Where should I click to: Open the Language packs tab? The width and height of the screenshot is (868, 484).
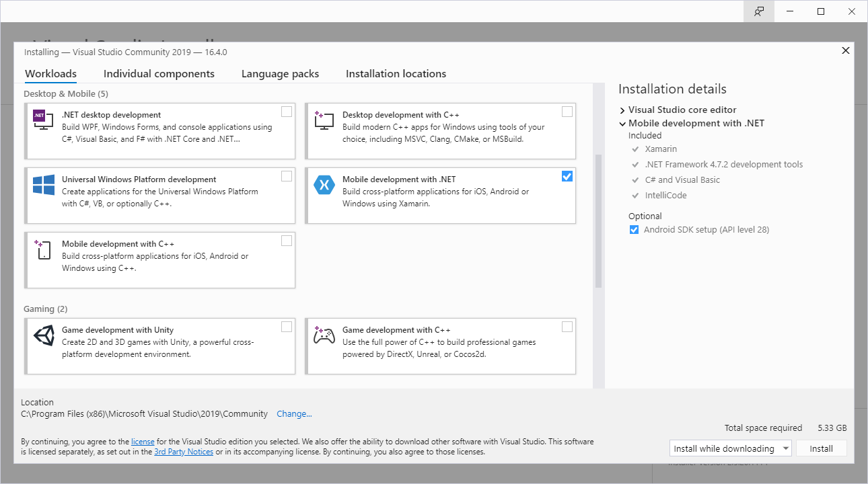pos(280,74)
